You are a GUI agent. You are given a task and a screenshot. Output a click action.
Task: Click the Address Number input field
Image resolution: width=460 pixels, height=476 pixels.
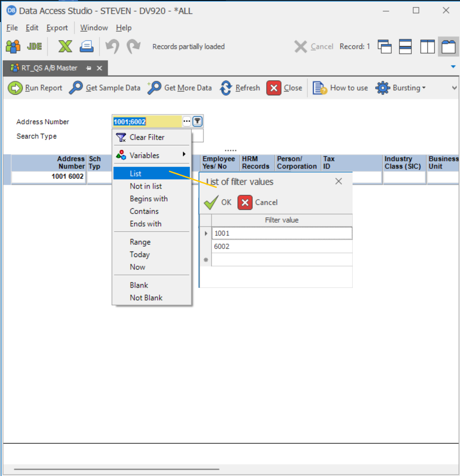[147, 121]
